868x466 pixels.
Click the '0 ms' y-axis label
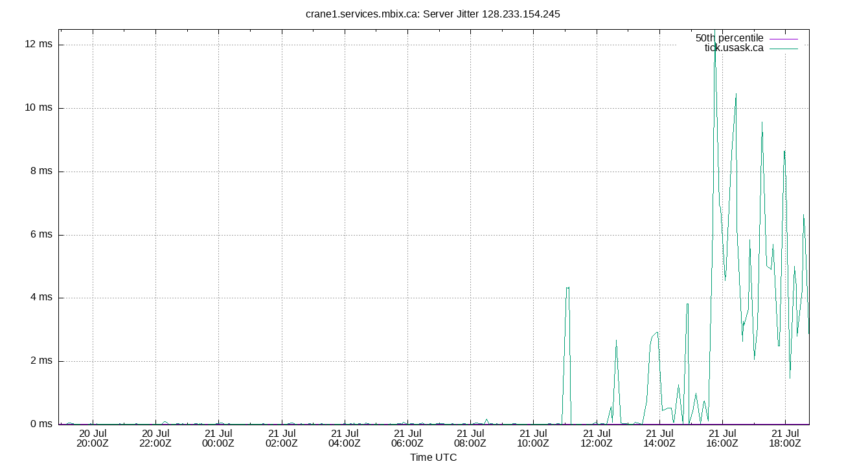tap(41, 424)
